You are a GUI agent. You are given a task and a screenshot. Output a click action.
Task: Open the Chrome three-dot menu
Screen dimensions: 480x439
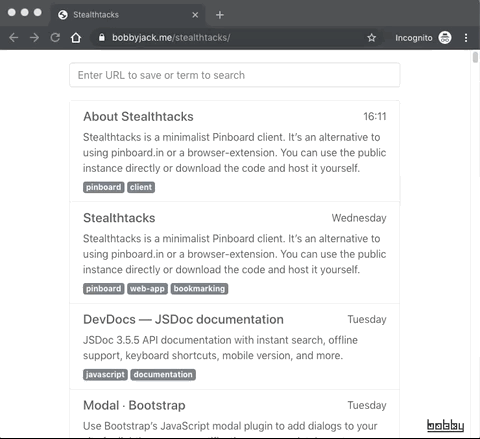[x=466, y=38]
